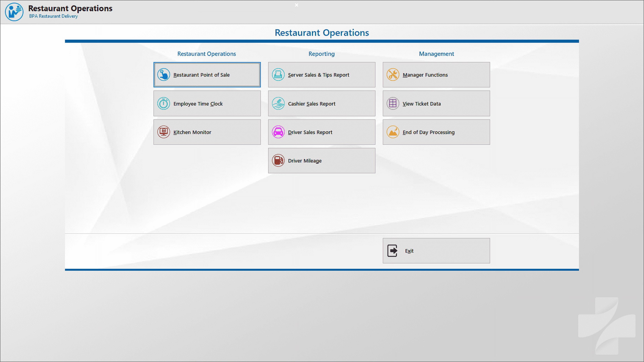Image resolution: width=644 pixels, height=362 pixels.
Task: Start End of Day Processing
Action: [x=436, y=132]
